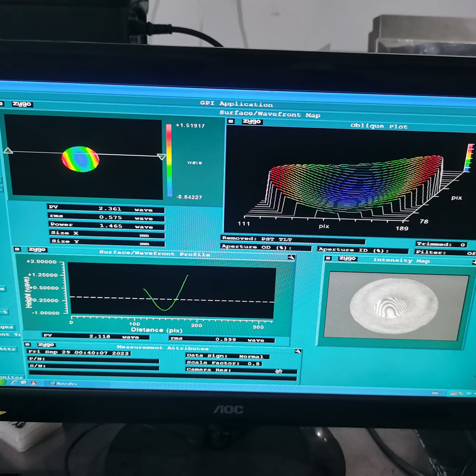Image resolution: width=476 pixels, height=476 pixels.
Task: Click the zygo logo in Oblique Plot
Action: click(x=252, y=122)
